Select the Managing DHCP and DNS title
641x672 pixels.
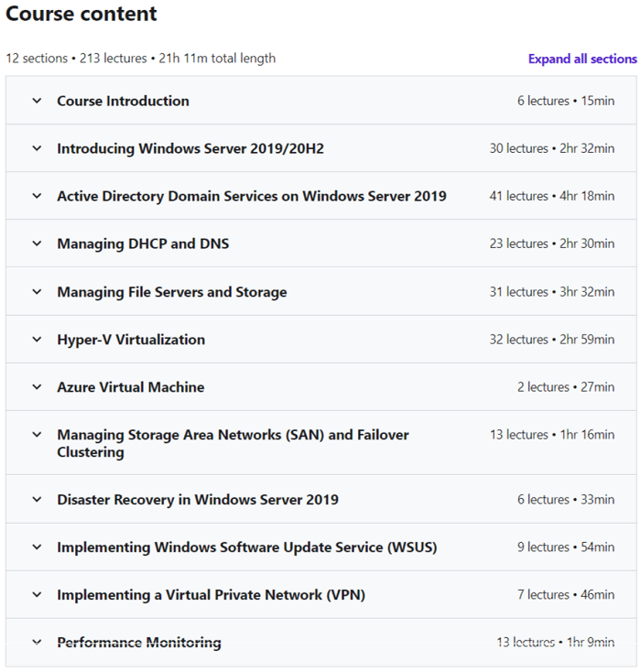coord(143,244)
